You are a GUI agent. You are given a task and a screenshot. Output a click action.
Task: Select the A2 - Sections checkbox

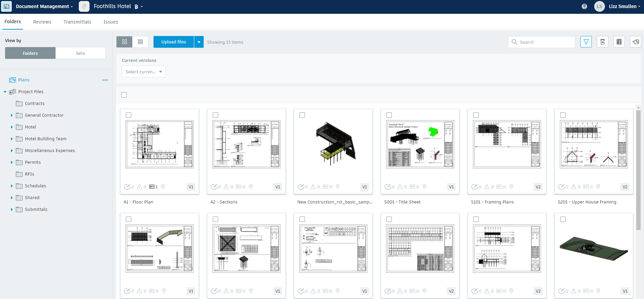pyautogui.click(x=215, y=115)
